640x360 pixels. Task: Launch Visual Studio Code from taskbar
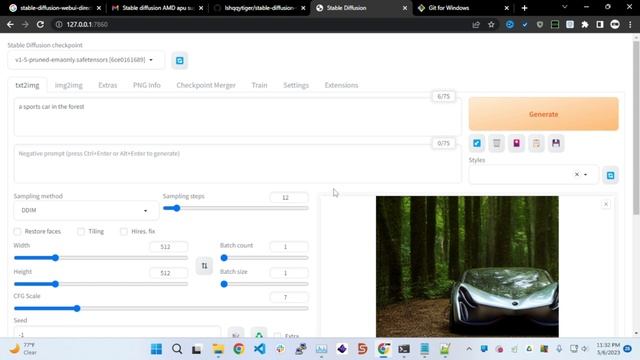tap(260, 349)
